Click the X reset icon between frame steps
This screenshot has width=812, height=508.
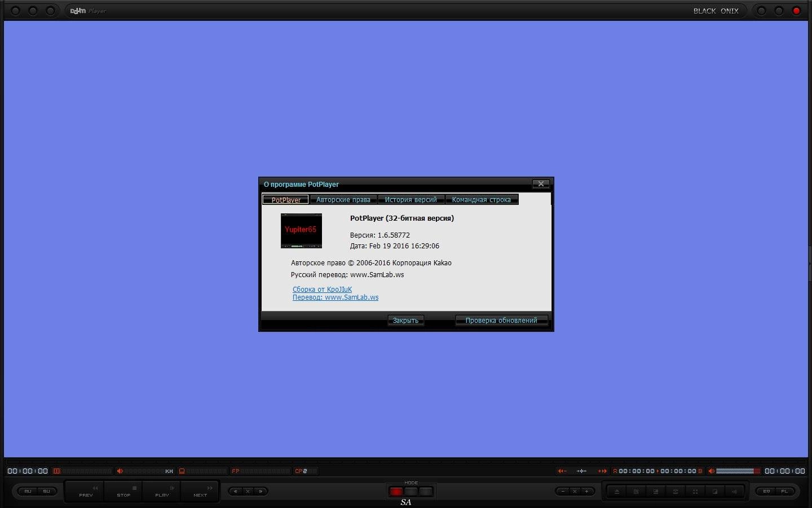(x=248, y=491)
